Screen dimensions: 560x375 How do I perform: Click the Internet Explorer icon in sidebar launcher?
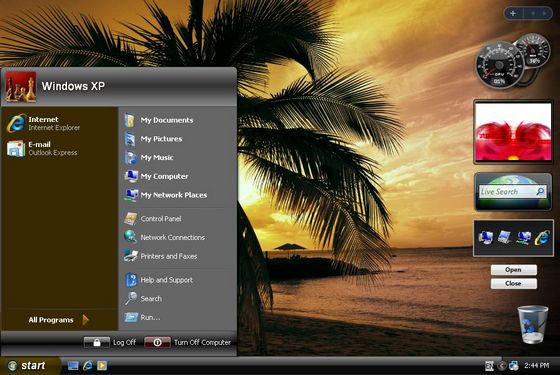542,238
